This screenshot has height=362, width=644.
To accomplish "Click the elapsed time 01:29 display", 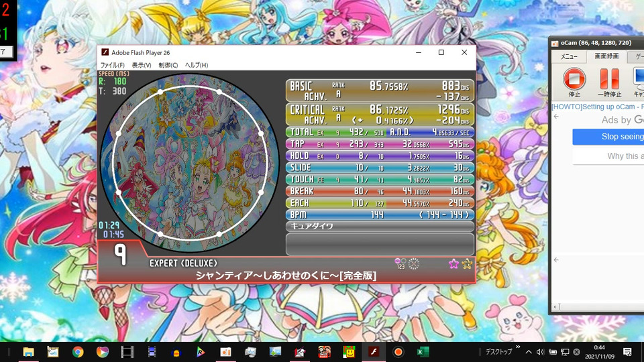I will (109, 225).
